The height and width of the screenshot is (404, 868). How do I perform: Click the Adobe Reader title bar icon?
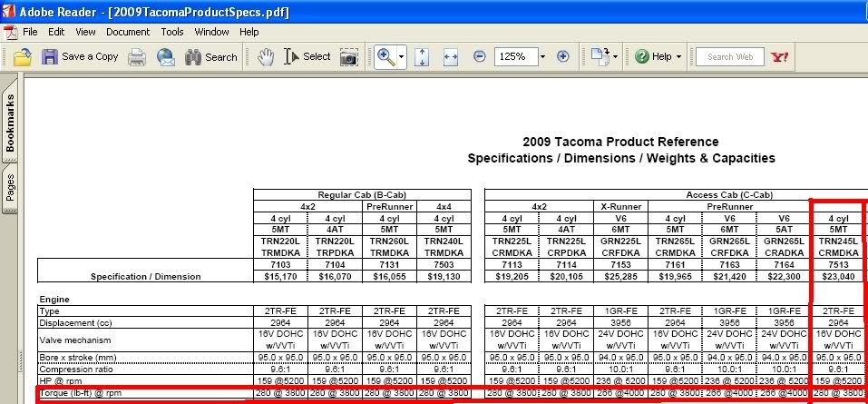[x=9, y=11]
